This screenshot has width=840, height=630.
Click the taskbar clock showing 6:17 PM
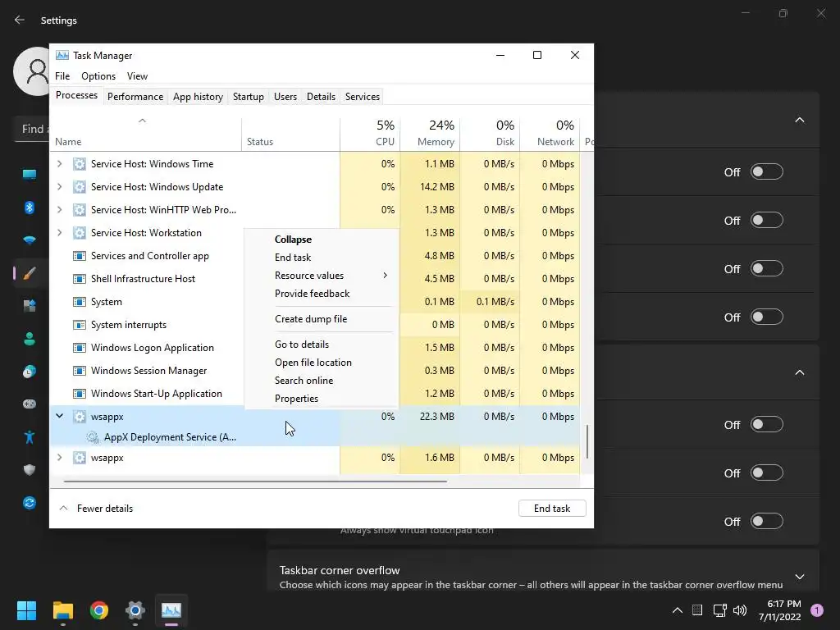point(779,610)
